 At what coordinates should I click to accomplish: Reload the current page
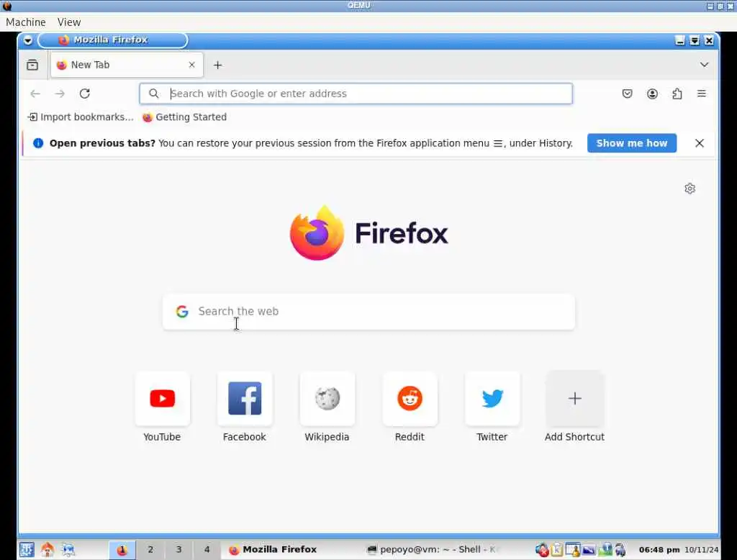click(85, 94)
